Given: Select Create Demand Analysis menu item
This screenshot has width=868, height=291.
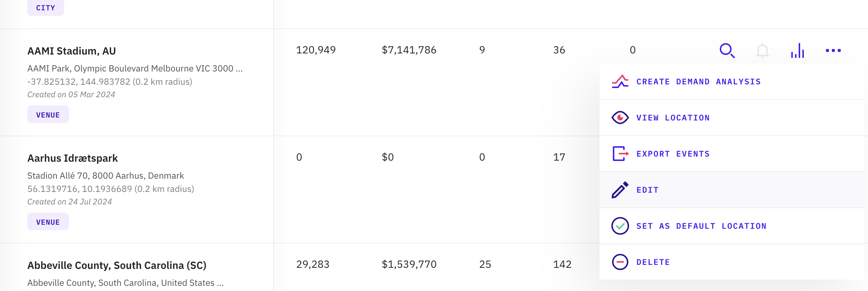Looking at the screenshot, I should click(698, 82).
